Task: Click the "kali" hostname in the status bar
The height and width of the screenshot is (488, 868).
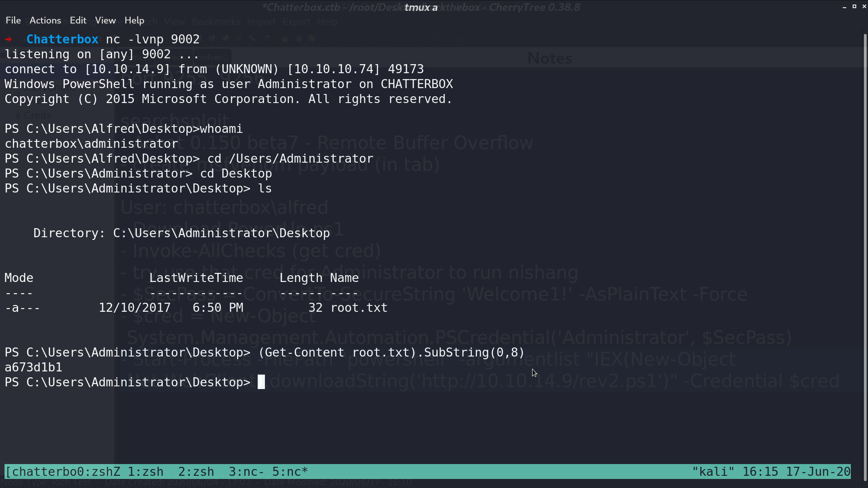Action: tap(713, 472)
